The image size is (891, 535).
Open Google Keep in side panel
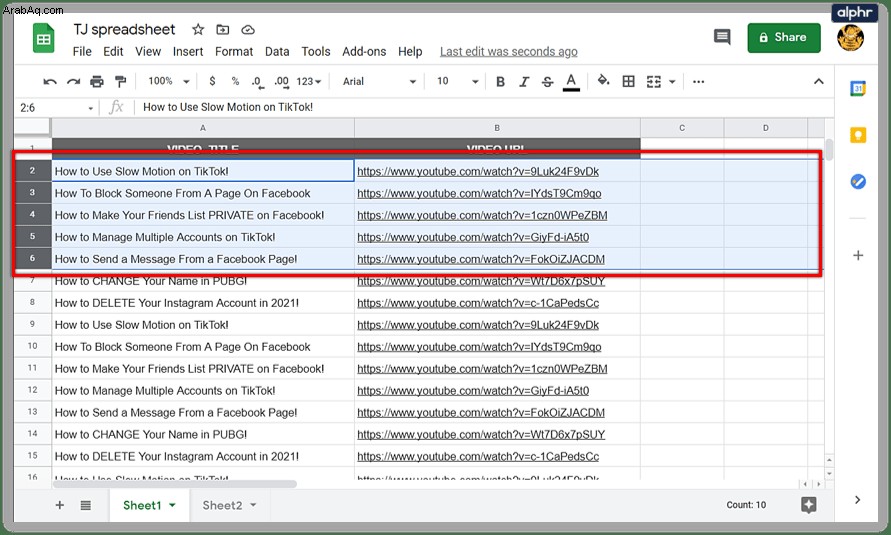[x=857, y=135]
